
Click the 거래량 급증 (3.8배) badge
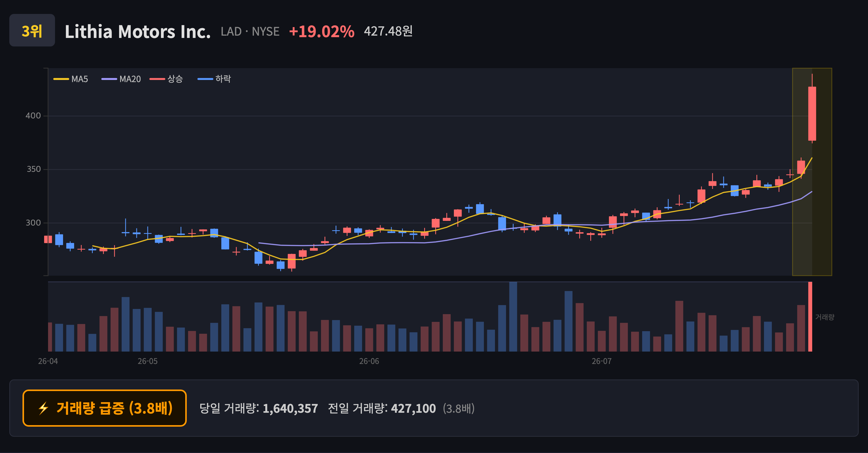(x=104, y=408)
